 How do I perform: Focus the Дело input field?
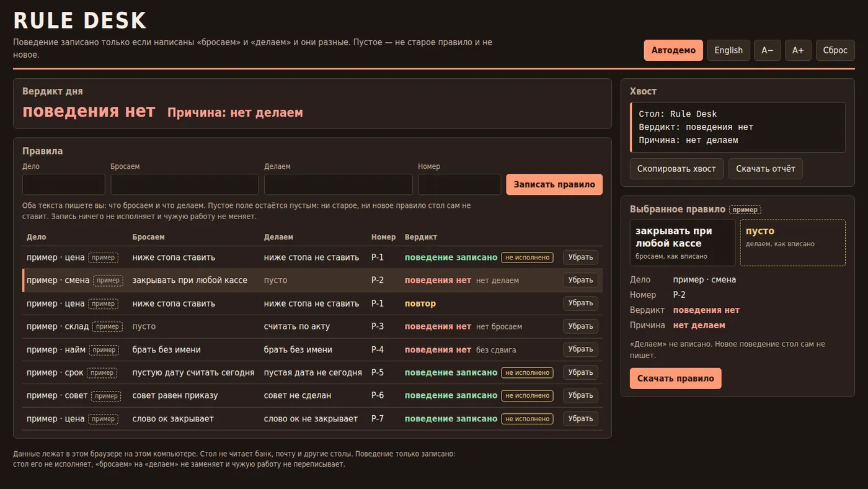[x=64, y=184]
